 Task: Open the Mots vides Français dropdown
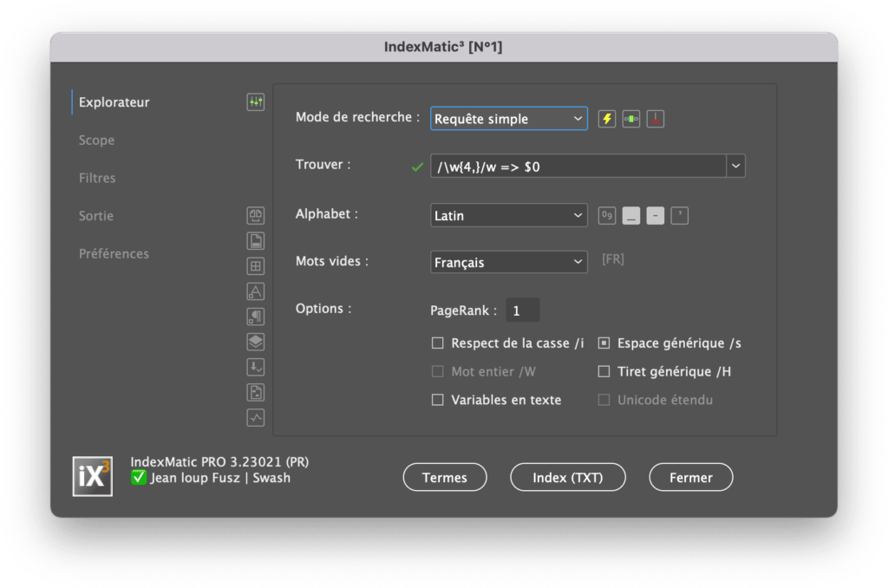(x=508, y=262)
